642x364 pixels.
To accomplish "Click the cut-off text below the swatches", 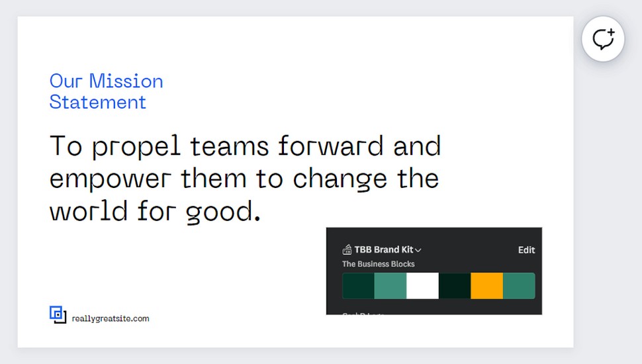I will click(363, 313).
